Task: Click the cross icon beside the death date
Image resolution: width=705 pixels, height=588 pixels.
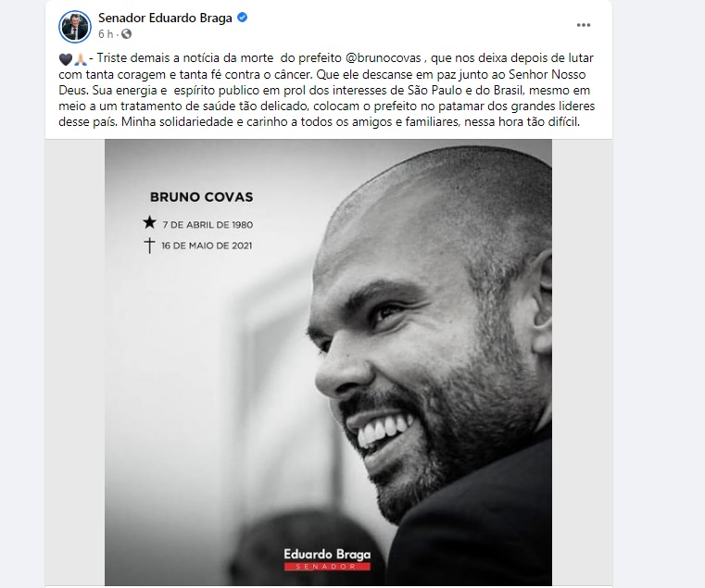Action: (x=149, y=245)
